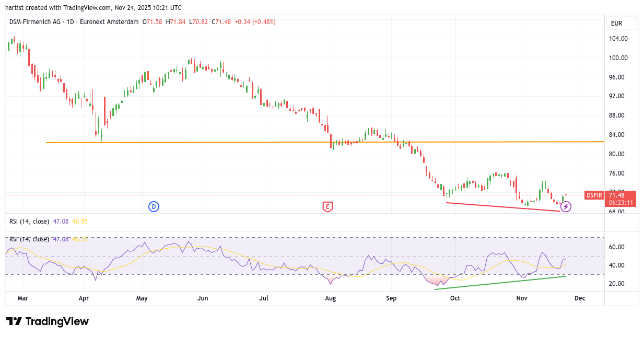Click the purple lightning bolt icon
644x337 pixels.
[x=566, y=206]
